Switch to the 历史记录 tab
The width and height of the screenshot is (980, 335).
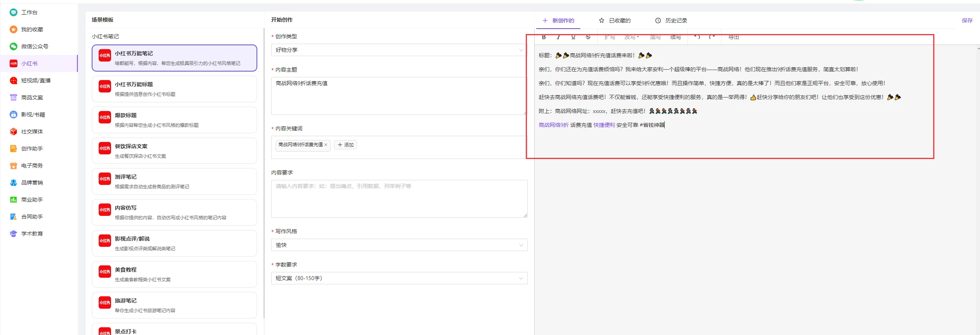coord(671,21)
